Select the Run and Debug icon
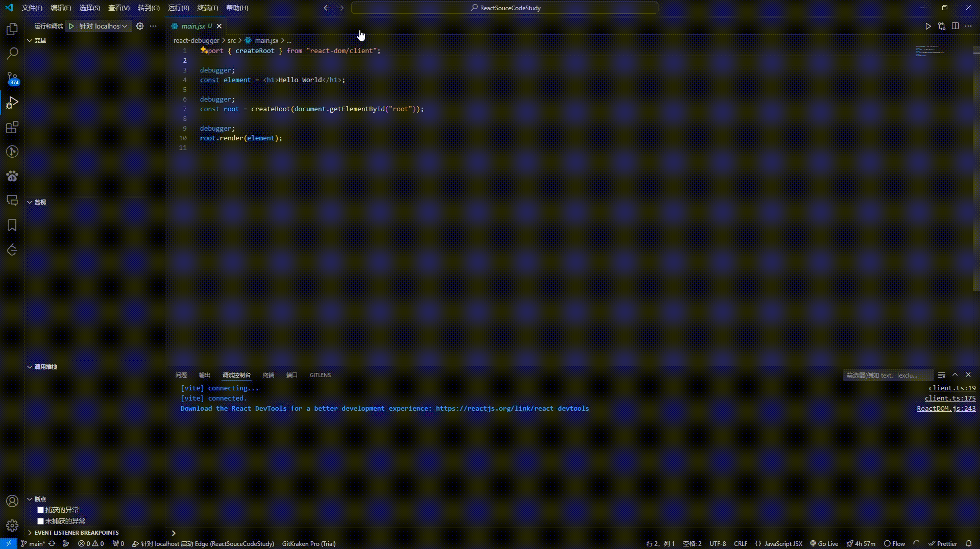The image size is (980, 549). point(12,103)
